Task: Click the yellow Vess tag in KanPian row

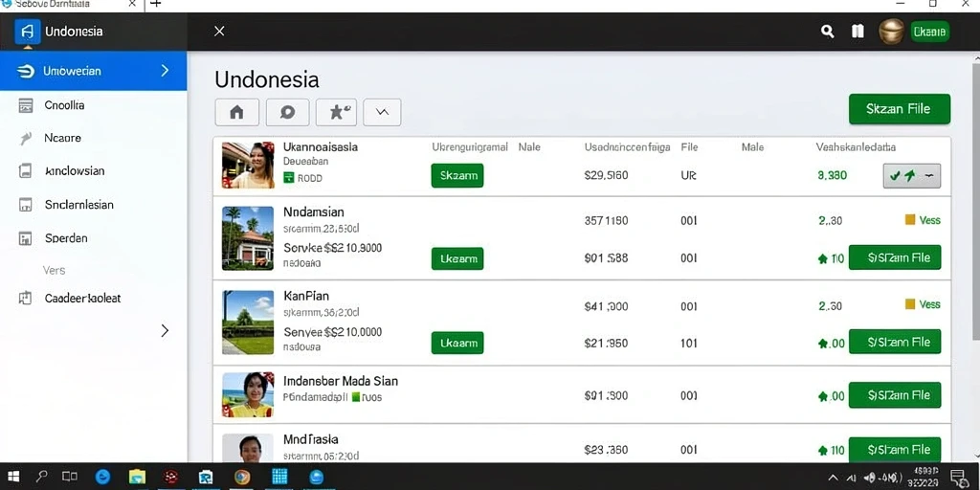Action: pyautogui.click(x=923, y=304)
